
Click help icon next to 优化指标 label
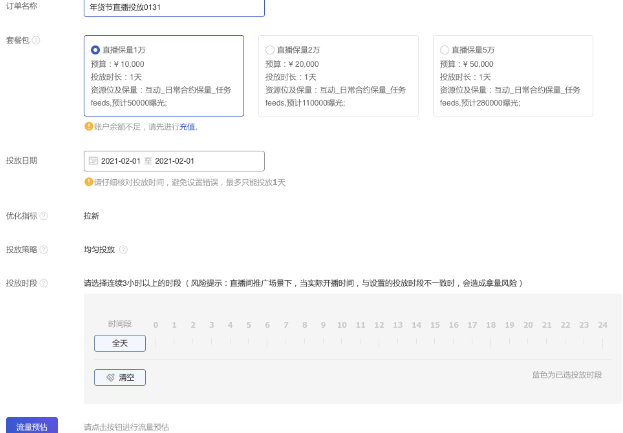[x=44, y=216]
